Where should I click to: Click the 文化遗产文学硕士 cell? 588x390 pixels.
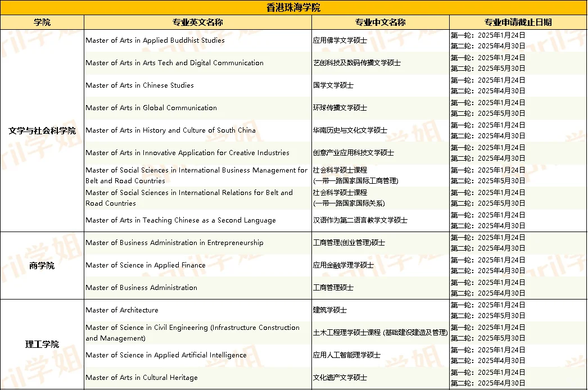(x=380, y=378)
